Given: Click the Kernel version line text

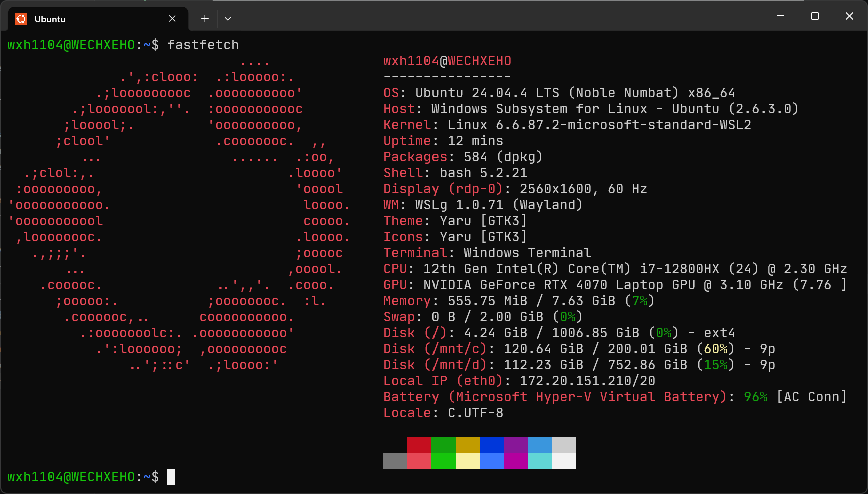Looking at the screenshot, I should [599, 125].
